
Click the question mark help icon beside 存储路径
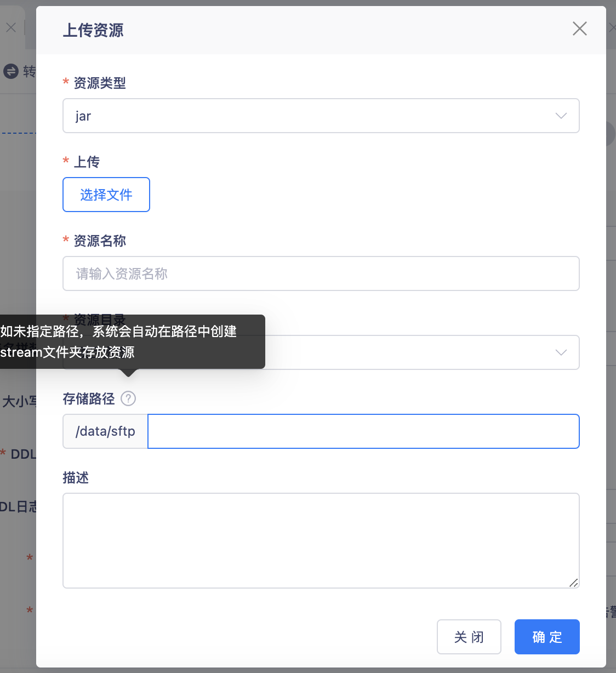[128, 398]
